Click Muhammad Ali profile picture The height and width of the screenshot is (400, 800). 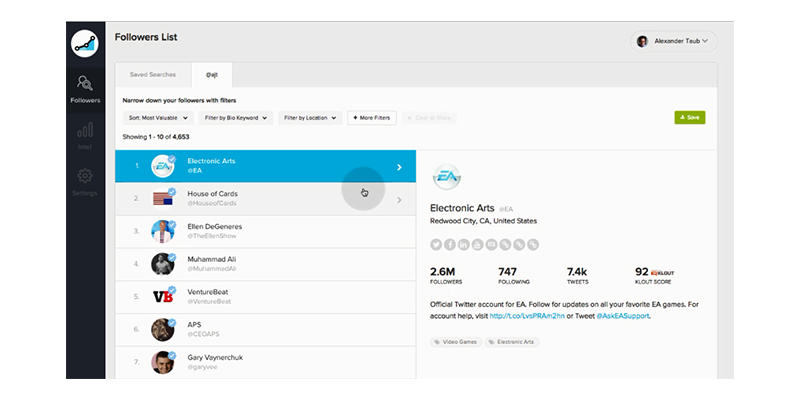coord(163,264)
